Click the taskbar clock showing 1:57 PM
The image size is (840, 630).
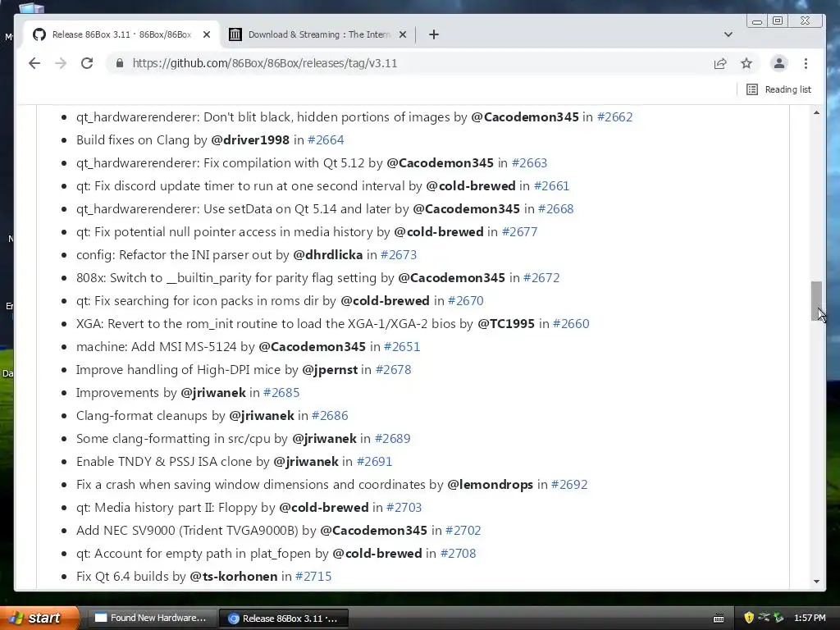810,619
